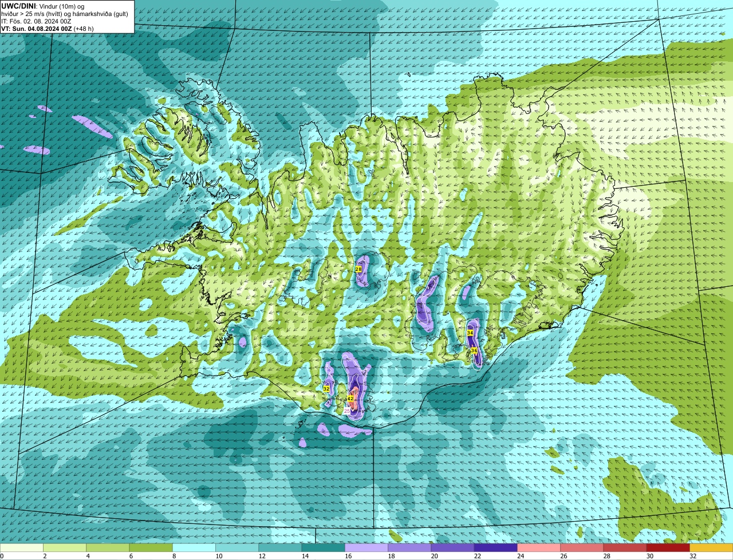Pick the 28–30 red scale swatch
Screen dimensions: 733x560
(625, 548)
